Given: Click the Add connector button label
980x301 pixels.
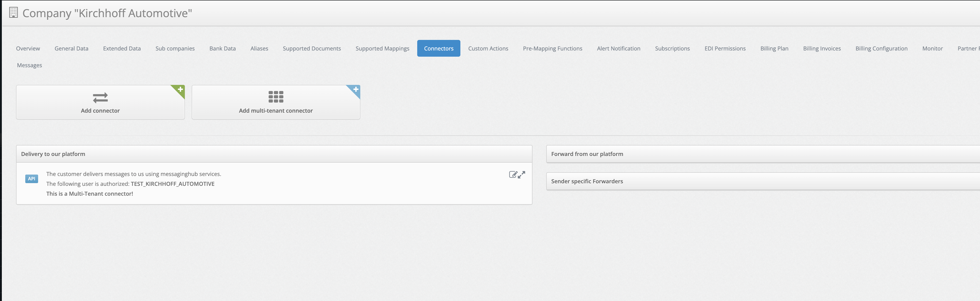Looking at the screenshot, I should (100, 111).
